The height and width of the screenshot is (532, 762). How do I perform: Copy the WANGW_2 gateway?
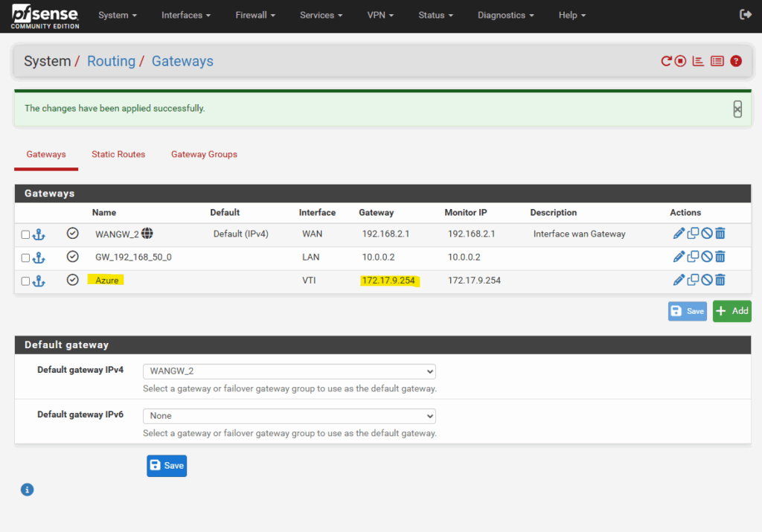tap(693, 233)
